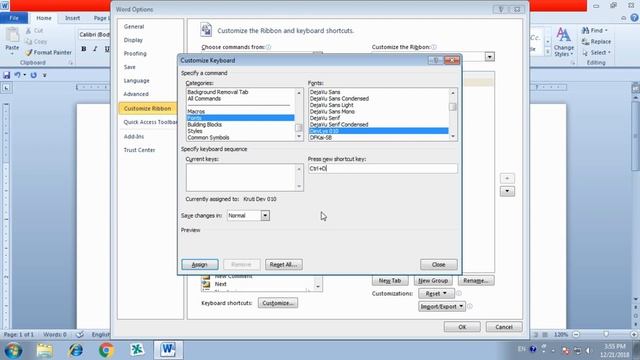This screenshot has width=640, height=360.
Task: Switch to the Insert ribbon tab
Action: (72, 18)
